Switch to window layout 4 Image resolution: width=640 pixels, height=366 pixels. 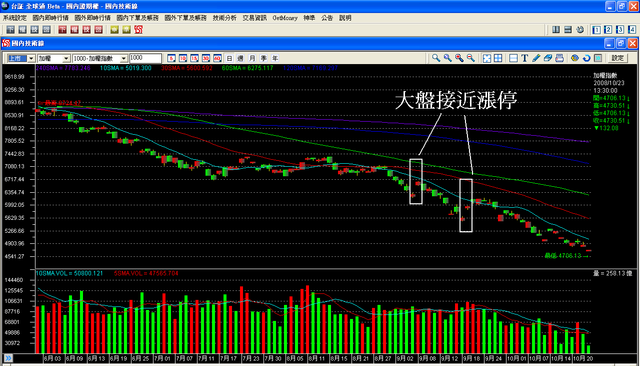click(632, 30)
